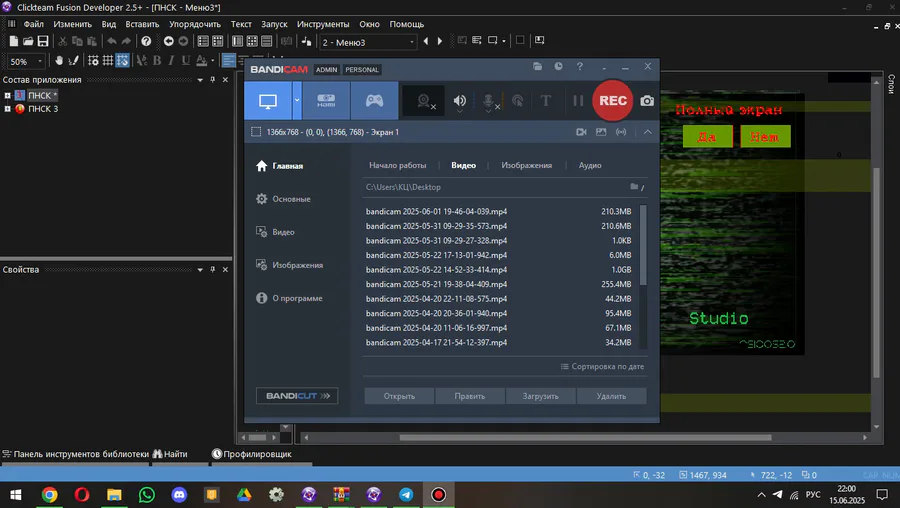Click the Править button

470,396
